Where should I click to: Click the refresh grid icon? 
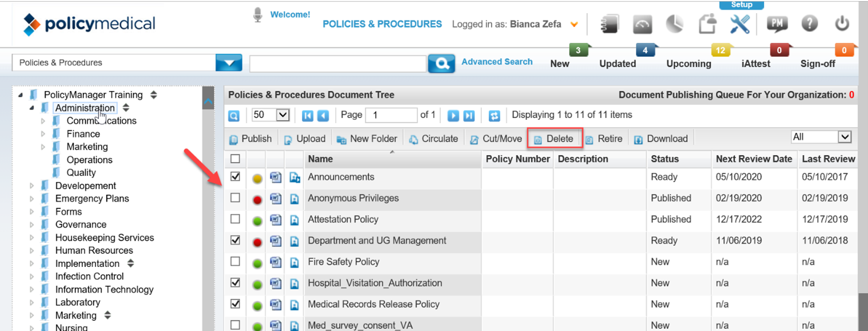pyautogui.click(x=495, y=115)
